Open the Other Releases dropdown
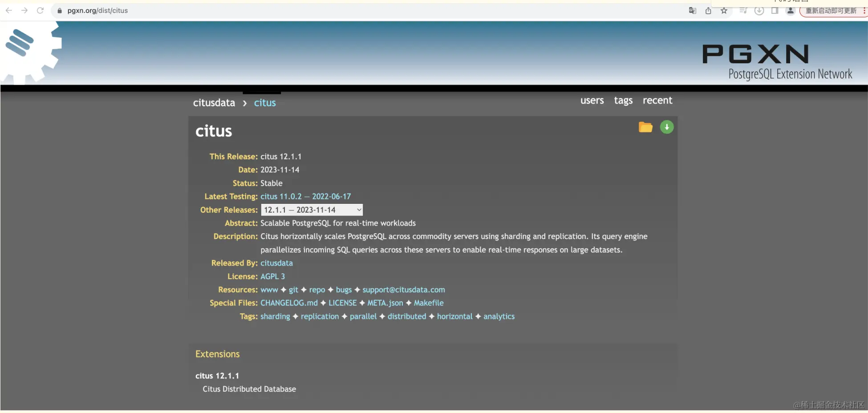 coord(312,210)
